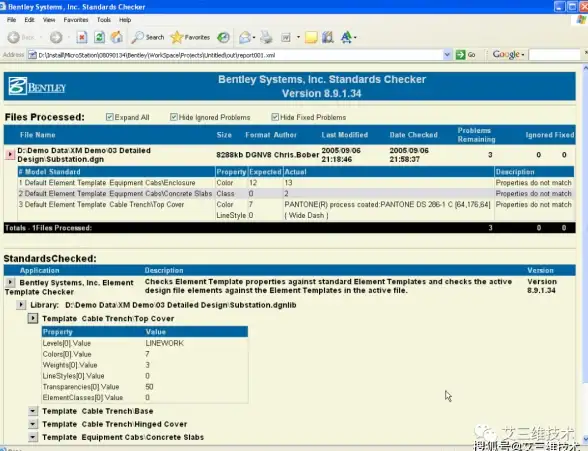Viewport: 588px width, 451px height.
Task: Open the Favorites menu
Action: (x=76, y=20)
